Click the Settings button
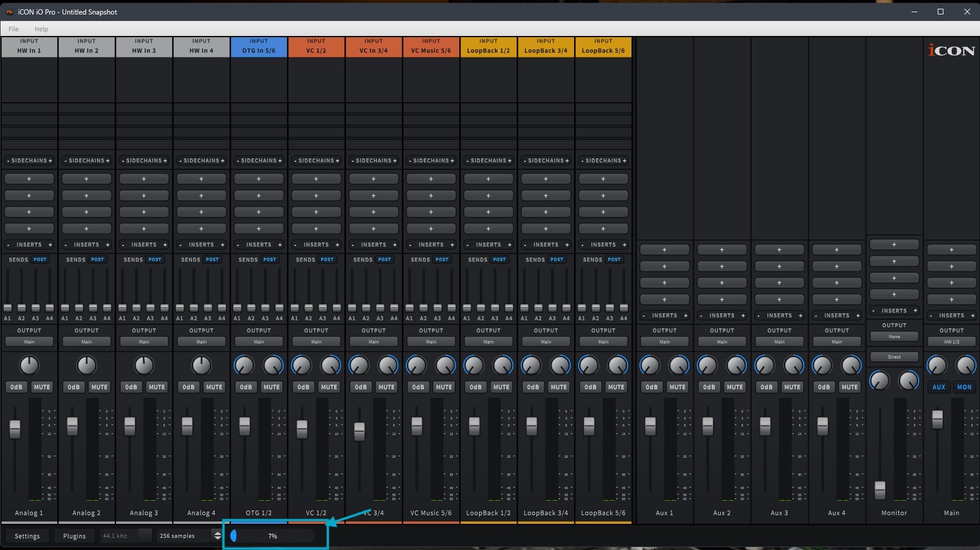 (x=27, y=536)
